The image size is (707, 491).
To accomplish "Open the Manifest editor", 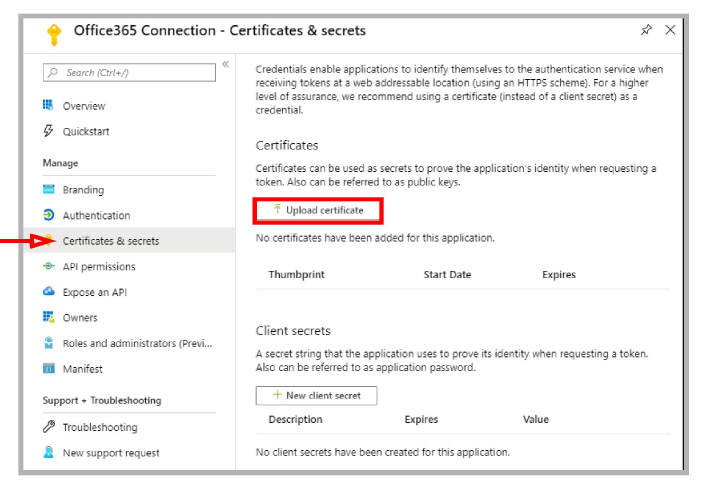I will (82, 369).
